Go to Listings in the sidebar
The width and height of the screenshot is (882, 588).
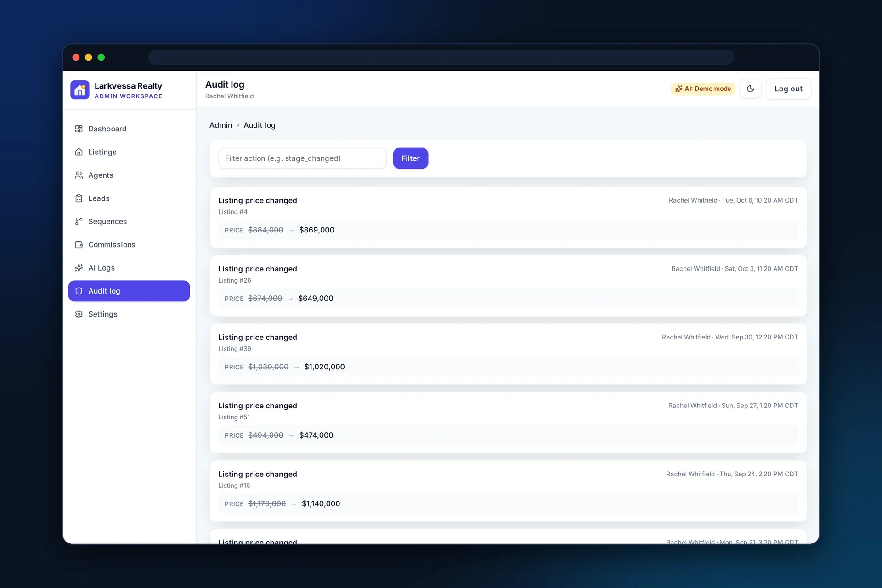(x=129, y=152)
